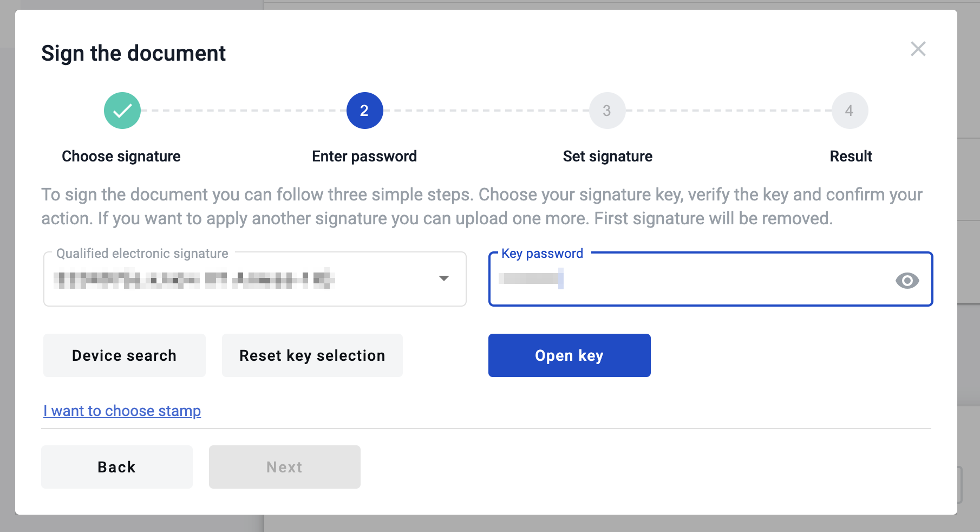Go Back to previous step
Screen dimensions: 980x532
click(117, 467)
